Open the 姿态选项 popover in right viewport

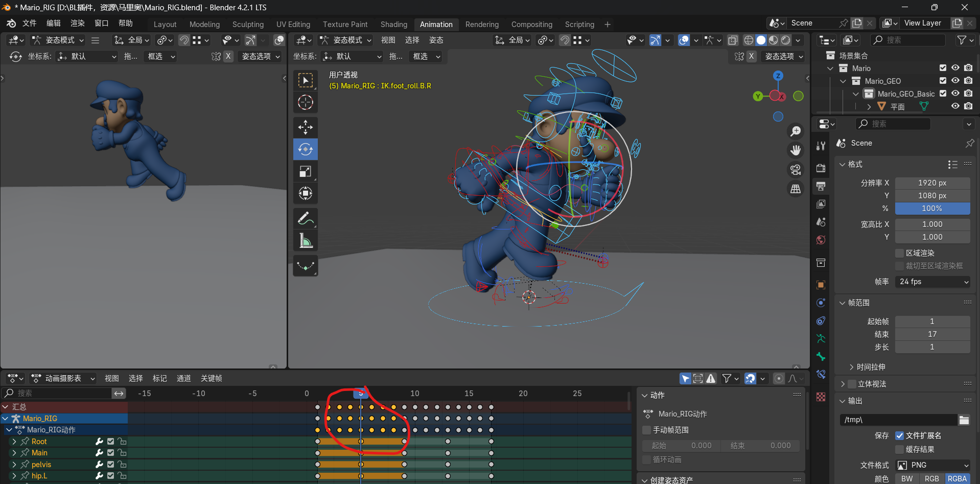(x=783, y=56)
